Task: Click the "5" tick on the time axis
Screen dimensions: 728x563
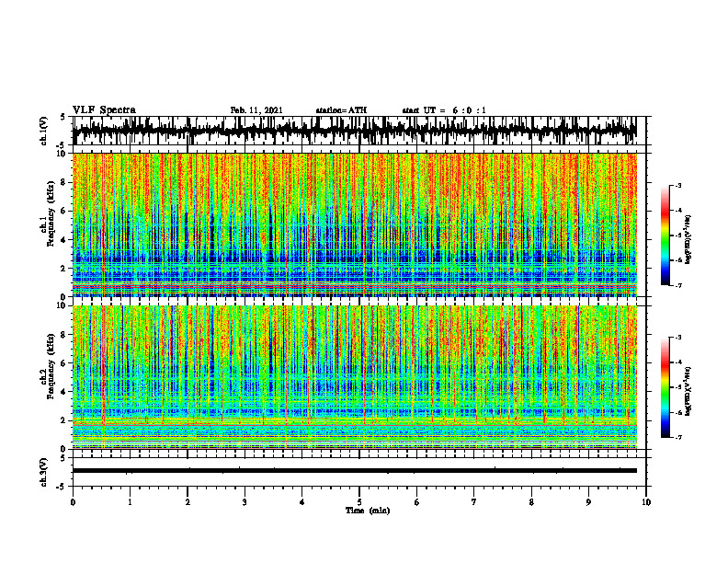Action: [359, 502]
